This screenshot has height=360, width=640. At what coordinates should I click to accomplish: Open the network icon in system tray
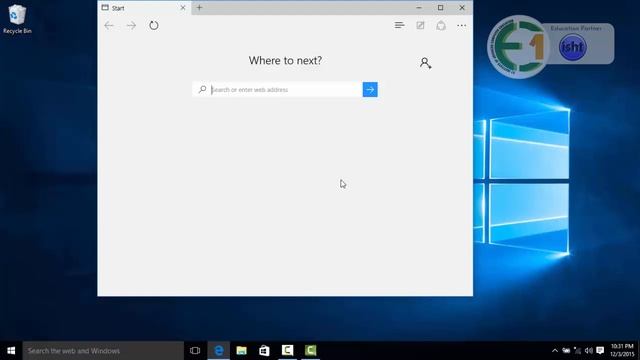pyautogui.click(x=578, y=351)
